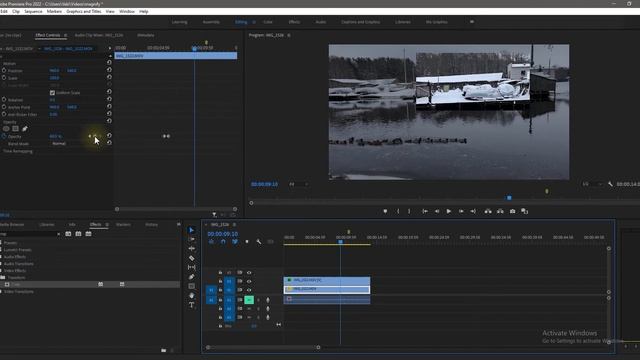The width and height of the screenshot is (640, 360).
Task: Open comparison view button
Action: (x=524, y=211)
